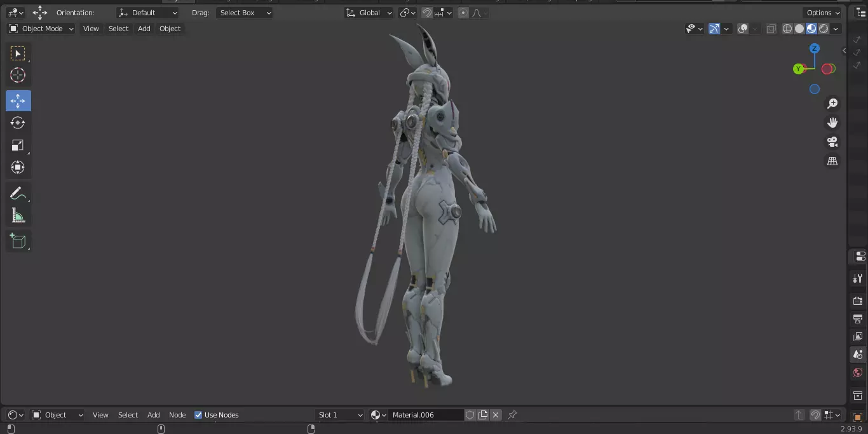
Task: Open the World properties tab
Action: click(858, 372)
